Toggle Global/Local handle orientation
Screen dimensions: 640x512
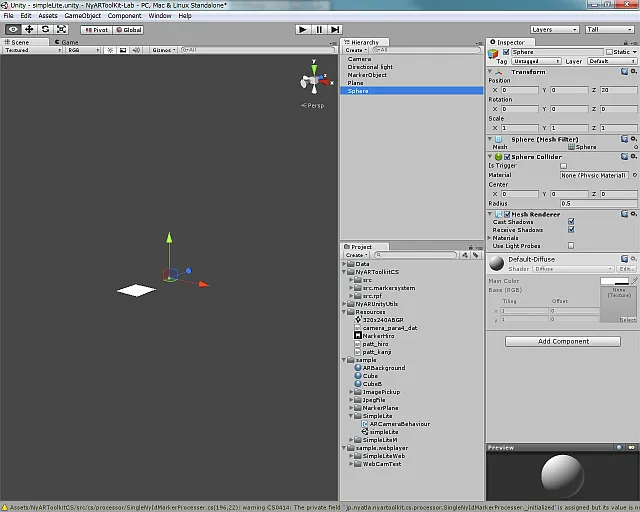[128, 30]
